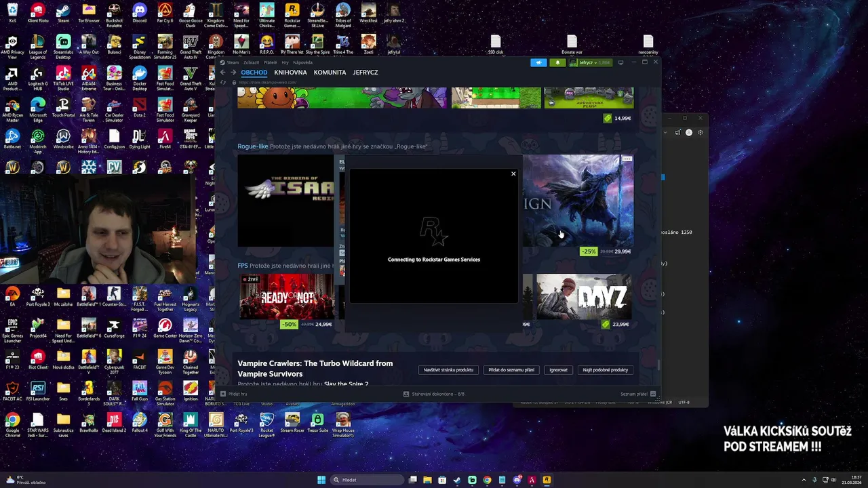Open the DayZ game thumbnail
This screenshot has width=868, height=488.
pos(584,296)
